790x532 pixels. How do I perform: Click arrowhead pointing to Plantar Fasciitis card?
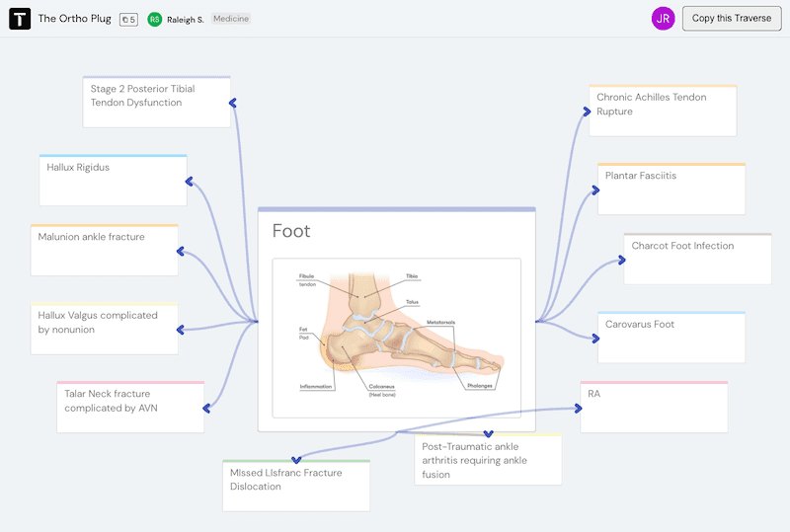pos(594,190)
